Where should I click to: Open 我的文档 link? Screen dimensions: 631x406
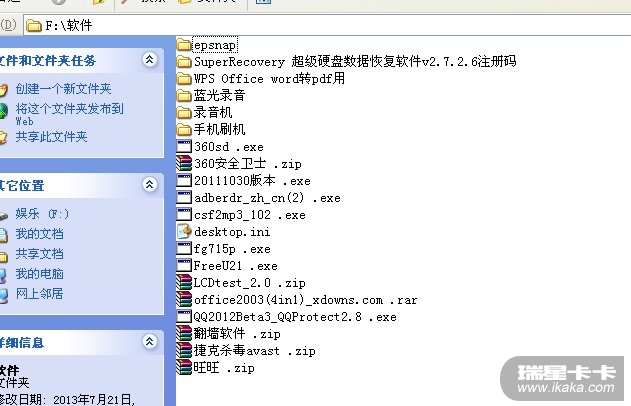pyautogui.click(x=39, y=234)
